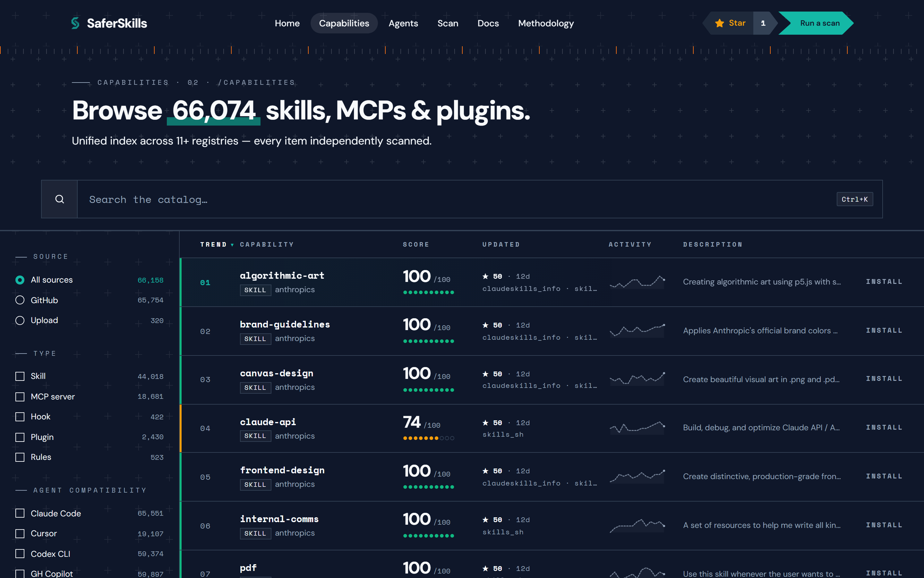Check the Rules type checkbox
The height and width of the screenshot is (578, 924).
(20, 457)
